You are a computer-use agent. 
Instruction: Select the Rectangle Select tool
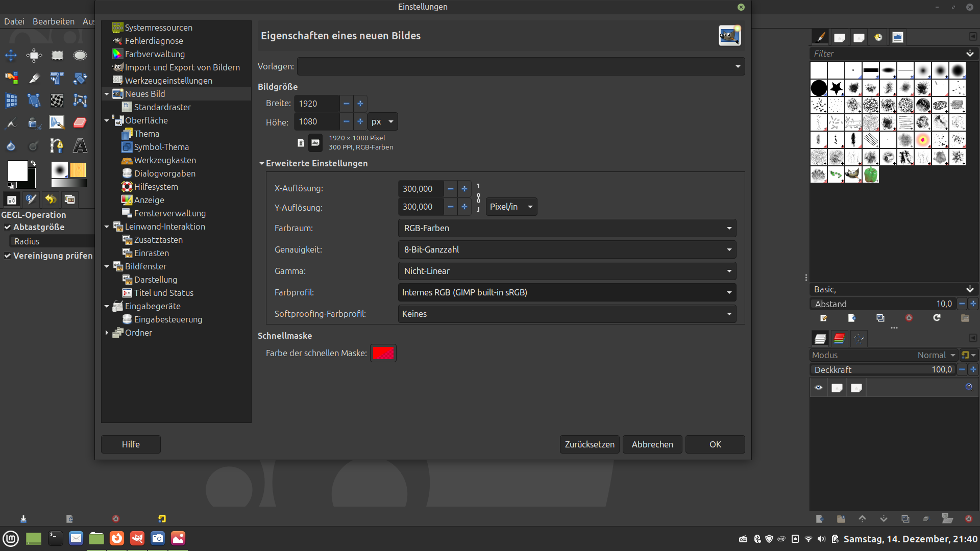[57, 55]
